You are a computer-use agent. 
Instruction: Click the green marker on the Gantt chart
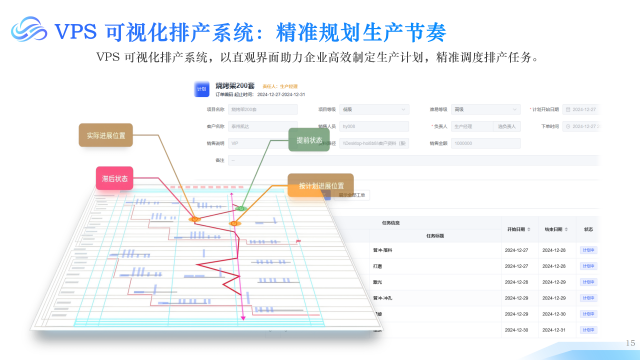[x=241, y=209]
